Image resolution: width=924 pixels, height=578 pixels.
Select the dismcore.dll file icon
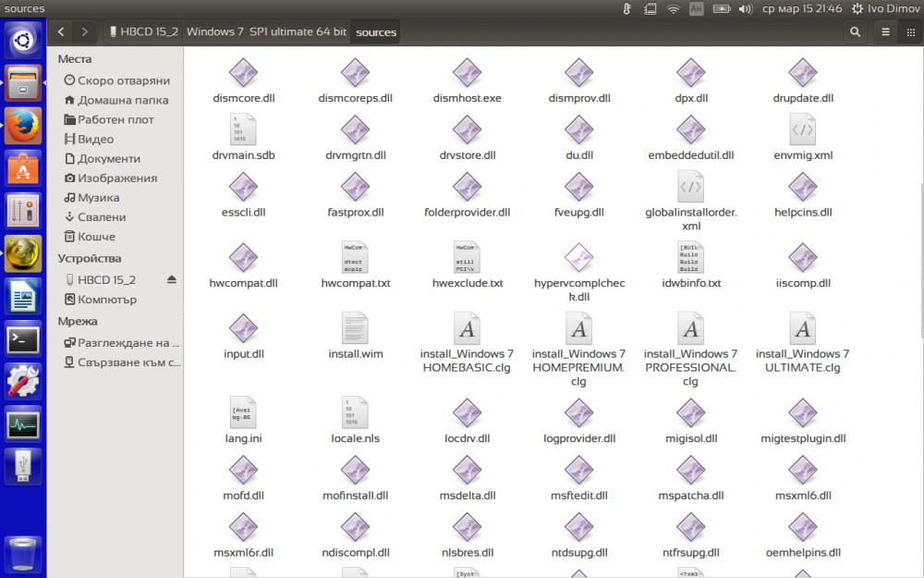243,73
